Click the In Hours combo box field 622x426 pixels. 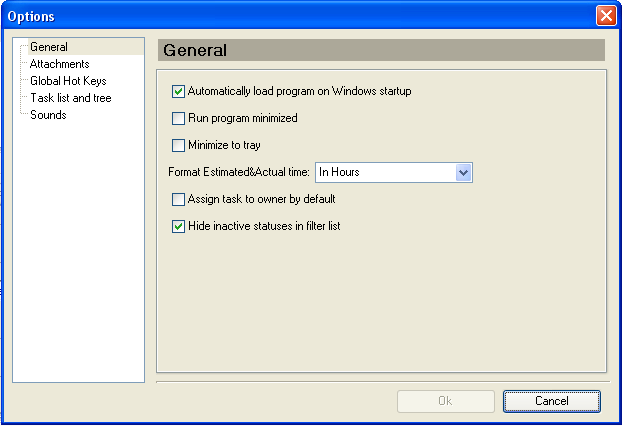384,172
